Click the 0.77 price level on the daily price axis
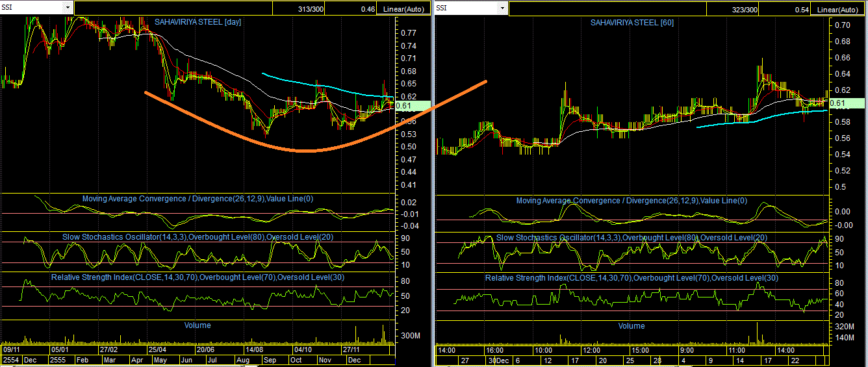868x367 pixels. click(x=408, y=32)
